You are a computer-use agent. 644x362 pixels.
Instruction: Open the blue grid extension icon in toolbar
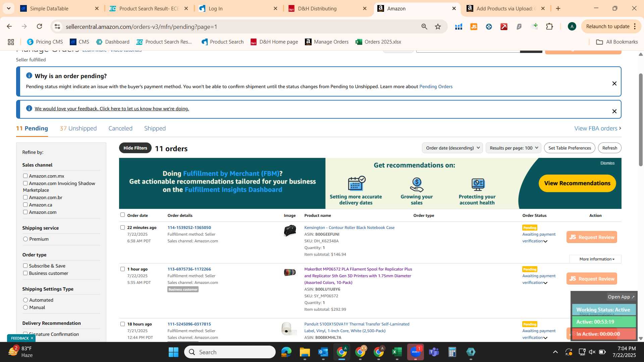[x=459, y=26]
